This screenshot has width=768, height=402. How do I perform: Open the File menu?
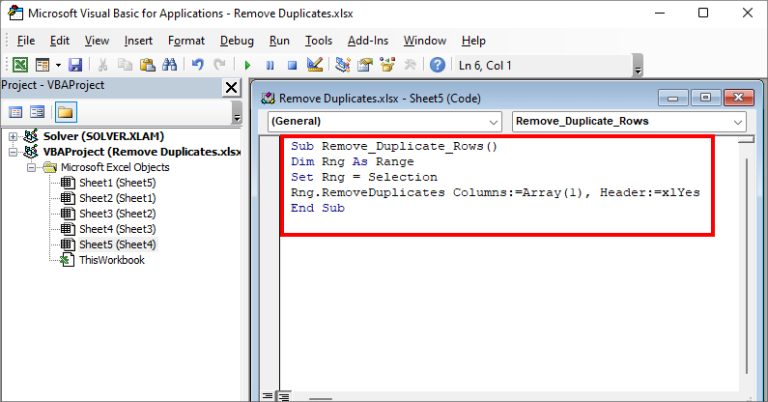coord(25,41)
